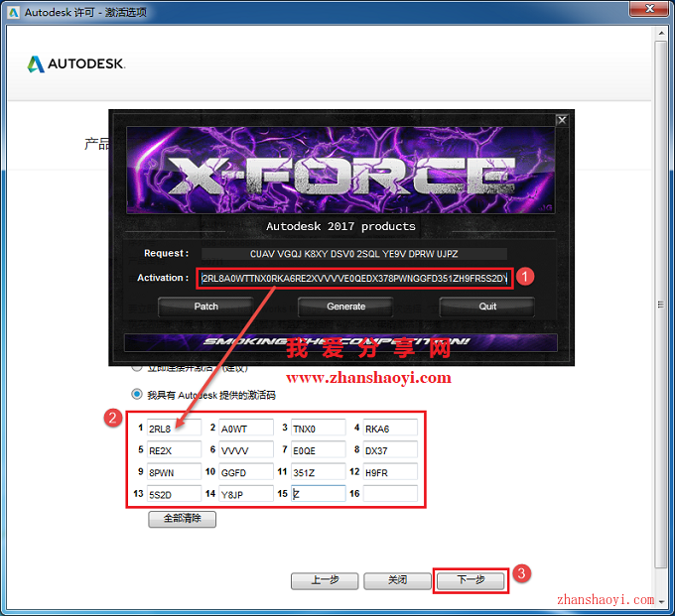The width and height of the screenshot is (675, 616).
Task: Click activation code box 13 containing 5S2D
Action: point(174,494)
